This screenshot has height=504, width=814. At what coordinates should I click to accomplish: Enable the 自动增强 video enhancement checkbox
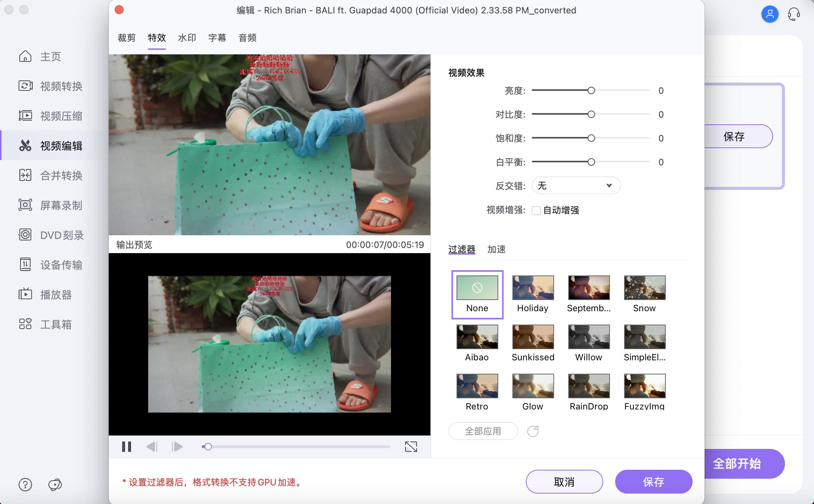(x=536, y=210)
